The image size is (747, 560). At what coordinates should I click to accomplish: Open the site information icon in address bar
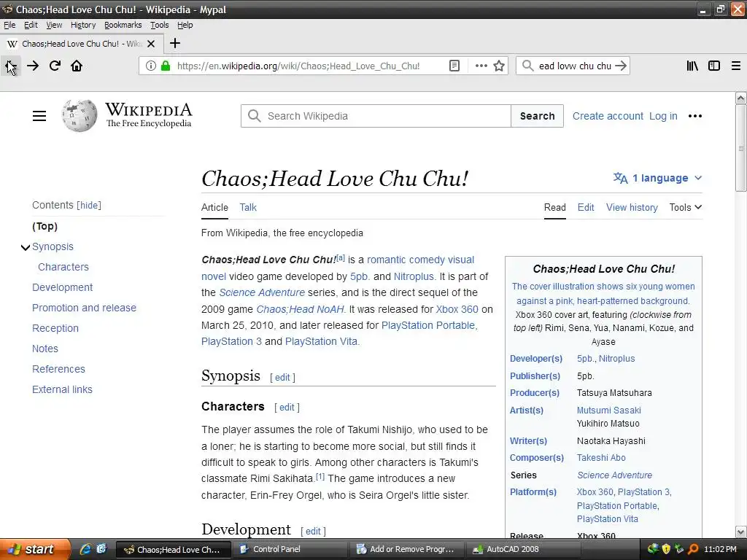tap(150, 66)
